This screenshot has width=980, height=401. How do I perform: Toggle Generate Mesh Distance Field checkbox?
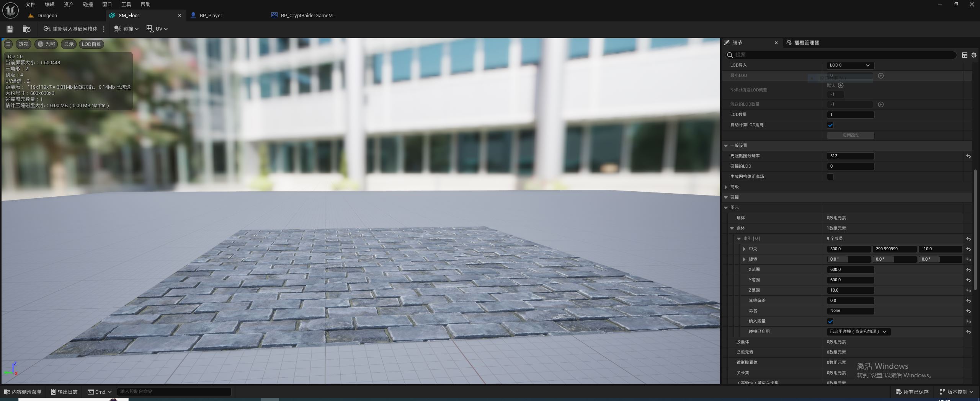coord(830,177)
